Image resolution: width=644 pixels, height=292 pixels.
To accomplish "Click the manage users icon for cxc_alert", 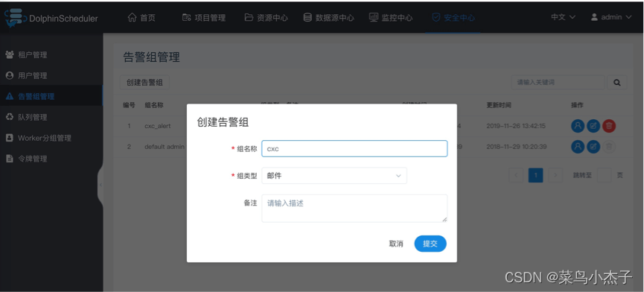I will click(x=578, y=126).
